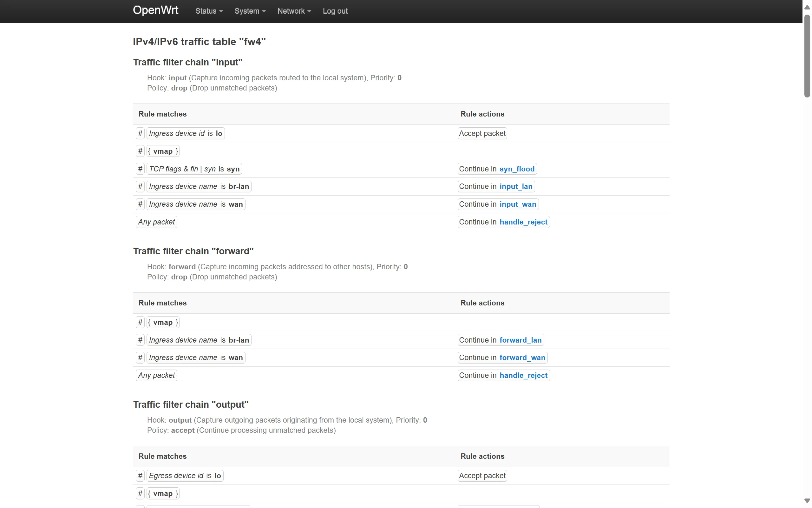The height and width of the screenshot is (508, 812).
Task: Select "Ingress device name is br-lan" in forward chain
Action: click(x=199, y=340)
